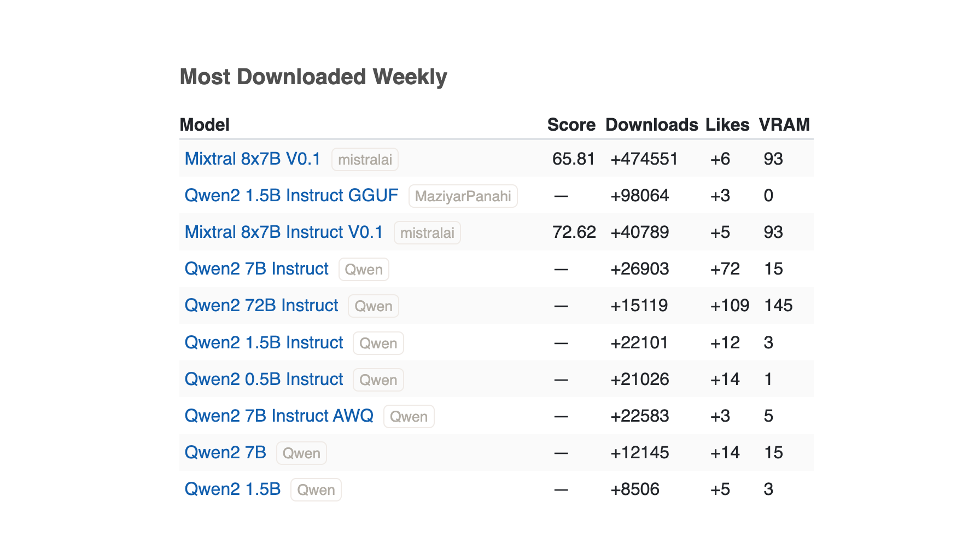Viewport: 980px width, 560px height.
Task: Click Qwen tag next to Qwen2 72B Instruct
Action: pyautogui.click(x=374, y=306)
